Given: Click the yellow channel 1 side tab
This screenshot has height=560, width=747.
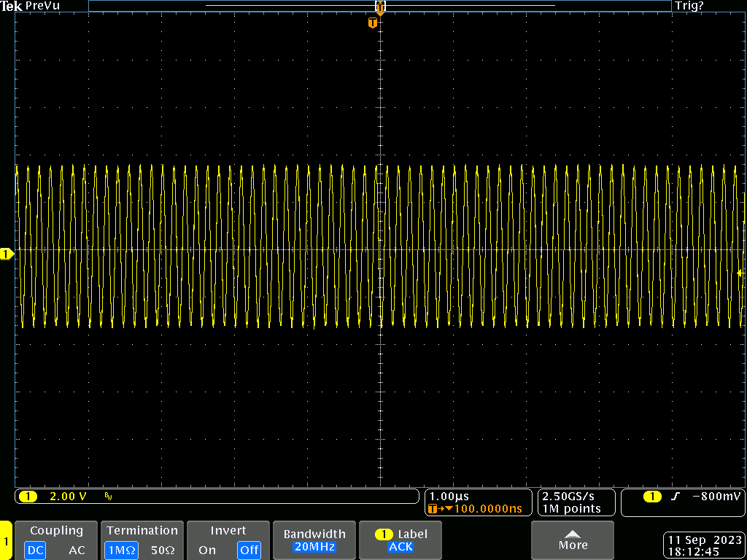Looking at the screenshot, I should 6,541.
